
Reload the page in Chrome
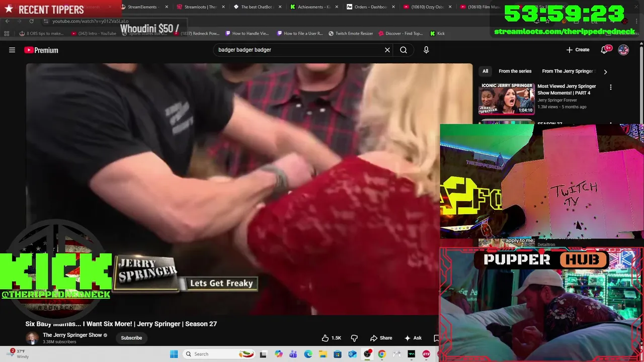(x=31, y=21)
